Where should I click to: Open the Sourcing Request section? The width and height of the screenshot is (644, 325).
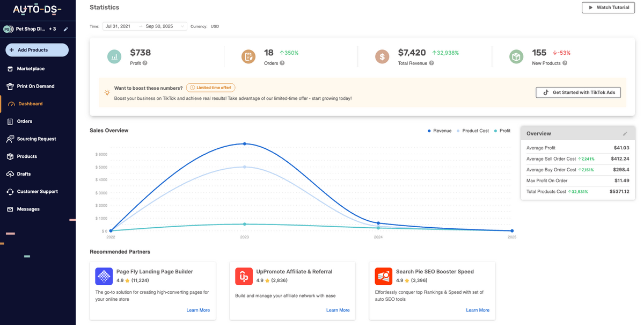click(x=36, y=139)
